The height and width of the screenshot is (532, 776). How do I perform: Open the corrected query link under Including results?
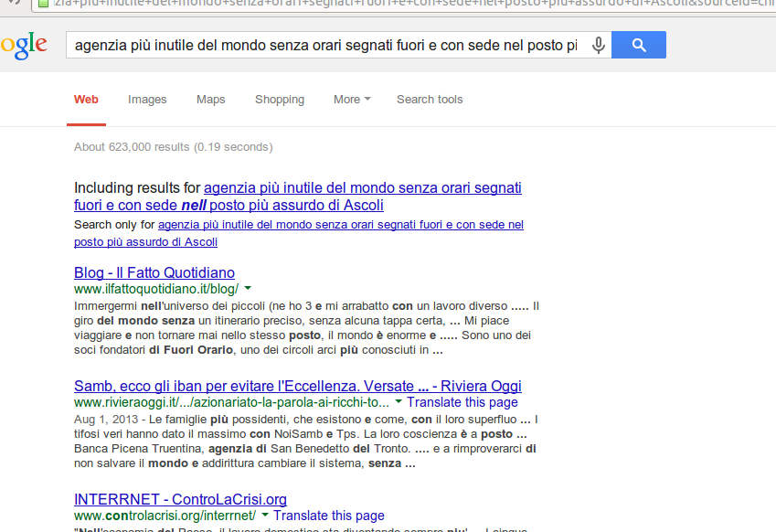pos(361,187)
